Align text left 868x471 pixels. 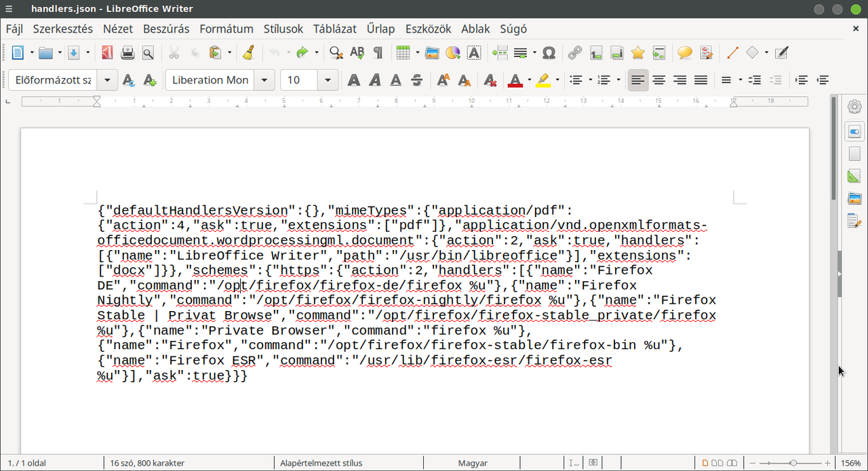click(x=637, y=80)
